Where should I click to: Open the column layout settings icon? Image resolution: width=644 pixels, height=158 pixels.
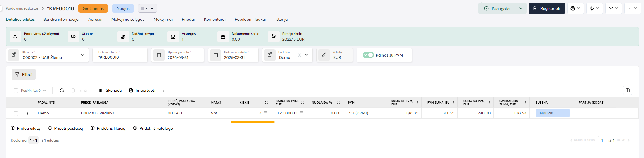tap(627, 90)
